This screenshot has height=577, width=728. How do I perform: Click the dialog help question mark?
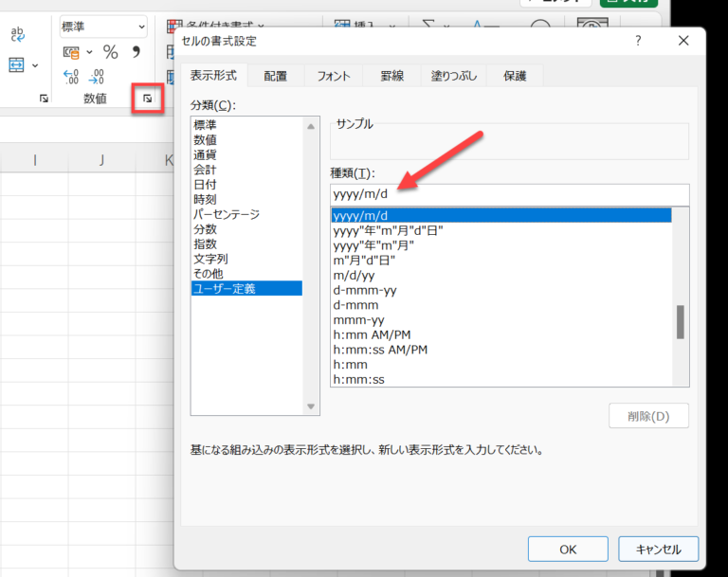point(638,41)
